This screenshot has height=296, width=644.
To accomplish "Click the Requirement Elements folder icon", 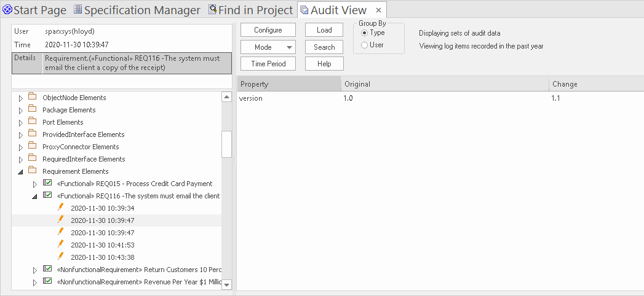I will tap(33, 171).
